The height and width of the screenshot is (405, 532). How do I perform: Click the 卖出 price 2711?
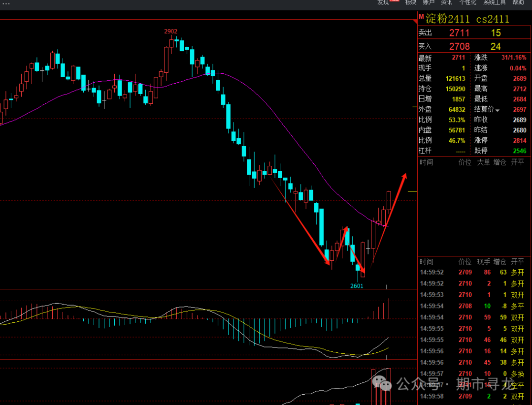point(459,33)
